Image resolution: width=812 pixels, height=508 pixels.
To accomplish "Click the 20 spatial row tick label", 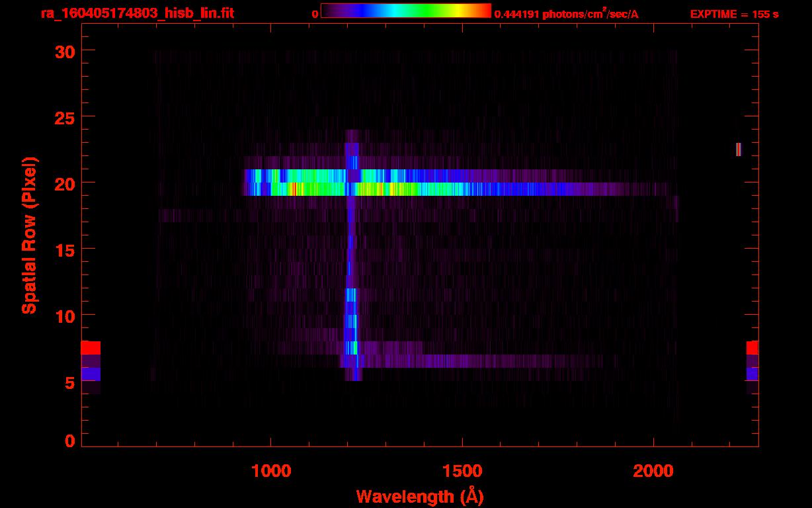I will pos(65,183).
